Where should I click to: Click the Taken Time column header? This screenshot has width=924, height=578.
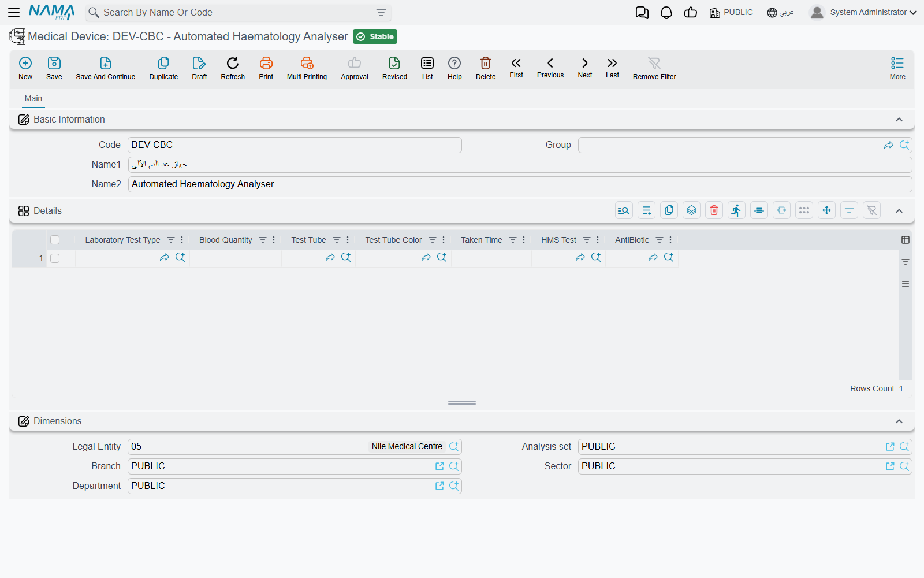pyautogui.click(x=482, y=240)
